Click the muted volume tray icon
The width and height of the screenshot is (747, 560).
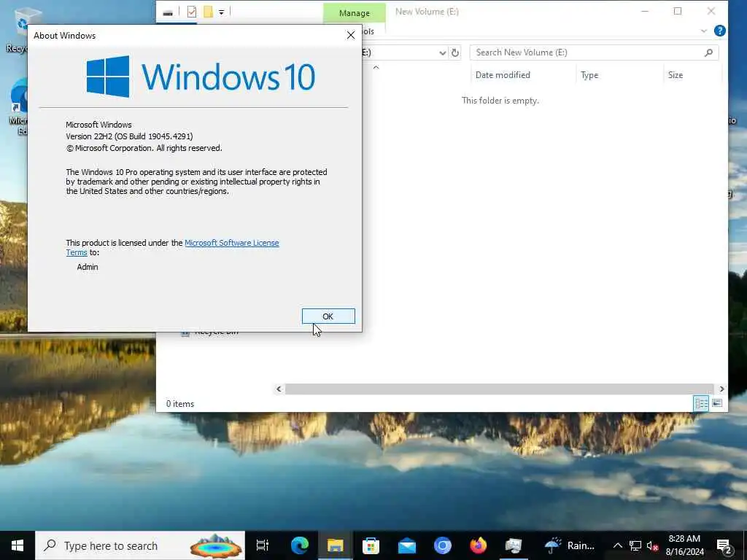[x=652, y=545]
